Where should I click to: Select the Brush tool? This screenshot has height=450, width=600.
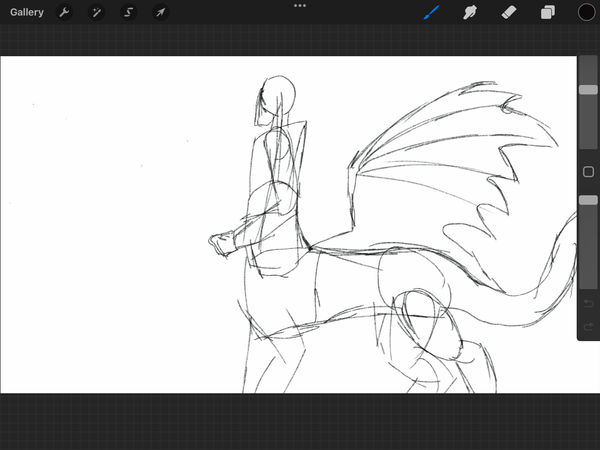click(432, 12)
